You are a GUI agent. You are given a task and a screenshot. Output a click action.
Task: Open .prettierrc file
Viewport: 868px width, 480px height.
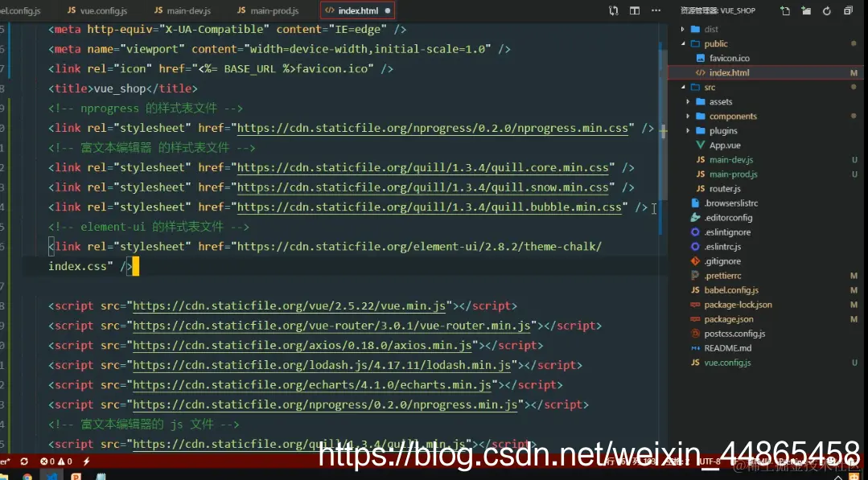(722, 276)
